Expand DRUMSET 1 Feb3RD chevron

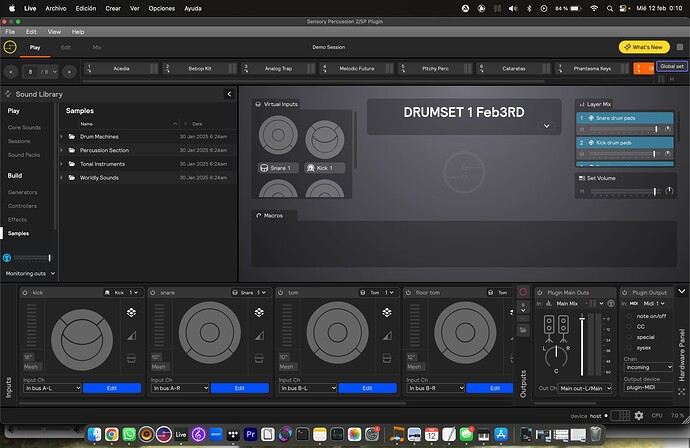pos(546,126)
